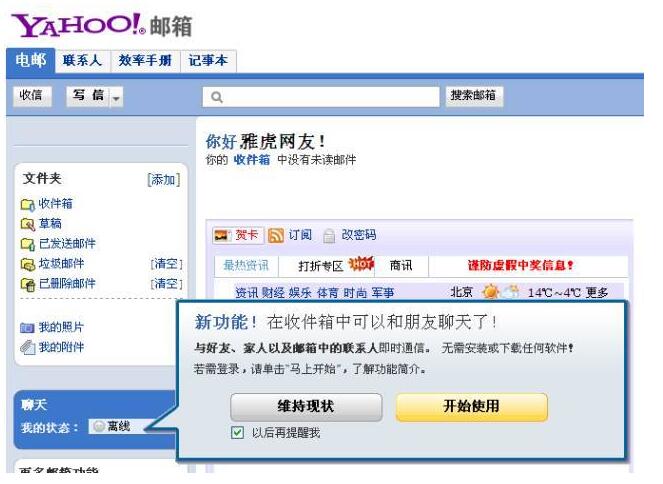Open 我的照片 photos icon
Screen dimensions: 663x484
27,328
